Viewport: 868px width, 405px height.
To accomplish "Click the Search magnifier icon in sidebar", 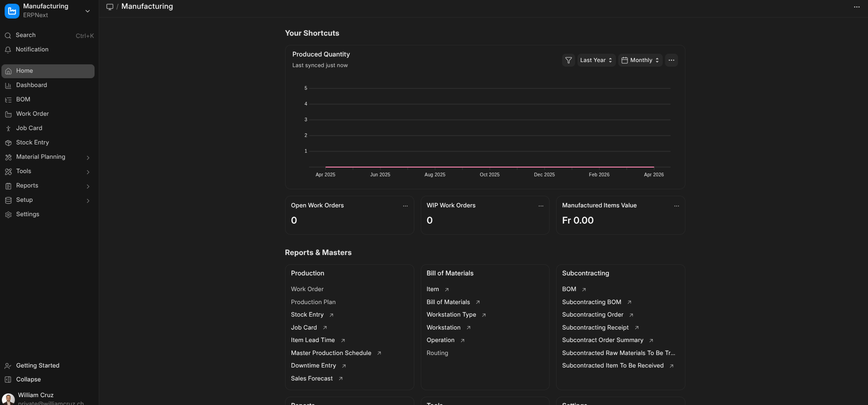I will tap(8, 36).
